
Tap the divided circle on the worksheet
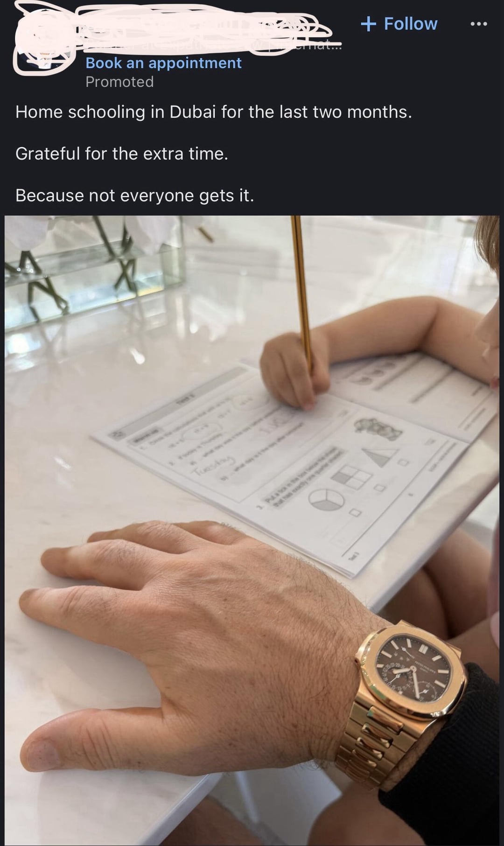pyautogui.click(x=326, y=499)
